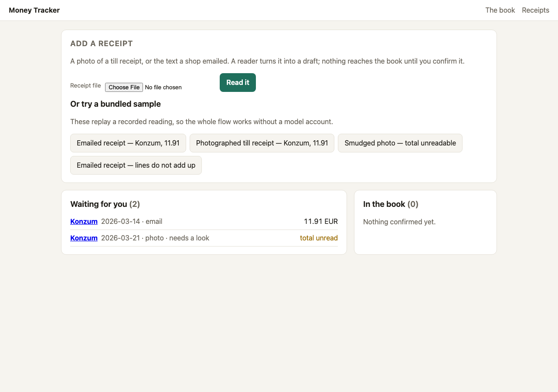Viewport: 558px width, 392px height.
Task: Click the total unread warning text
Action: click(319, 238)
